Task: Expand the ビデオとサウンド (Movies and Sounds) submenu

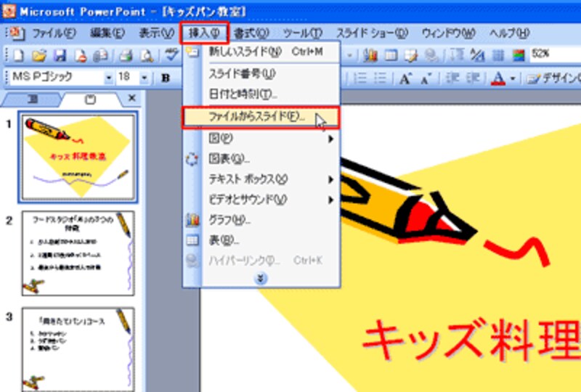Action: [x=261, y=200]
